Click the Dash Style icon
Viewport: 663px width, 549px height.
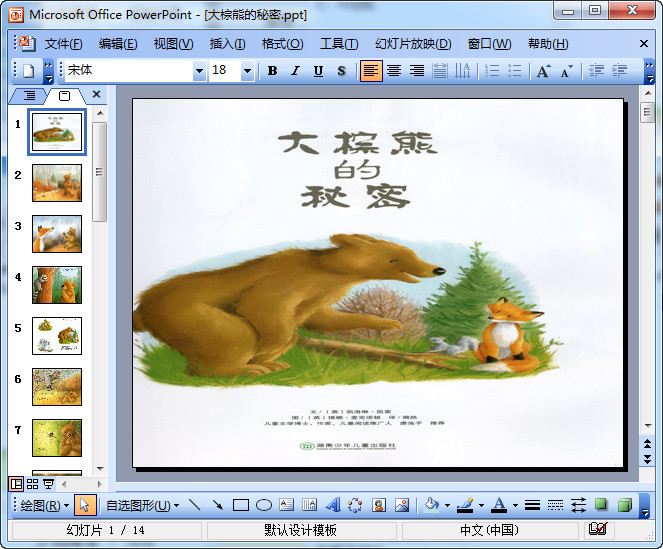pos(555,505)
